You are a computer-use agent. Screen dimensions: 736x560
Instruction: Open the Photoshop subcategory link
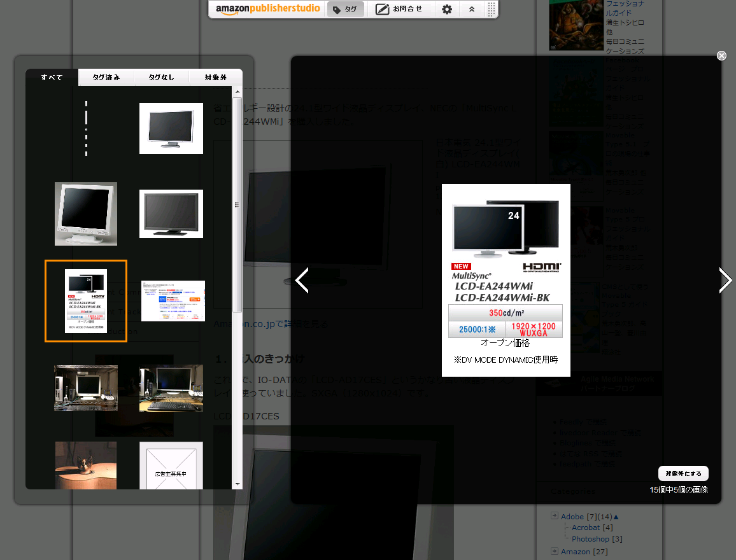coord(590,539)
